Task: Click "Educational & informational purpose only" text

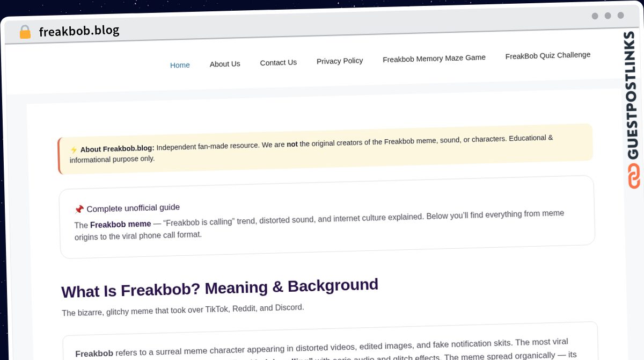Action: coord(311,148)
